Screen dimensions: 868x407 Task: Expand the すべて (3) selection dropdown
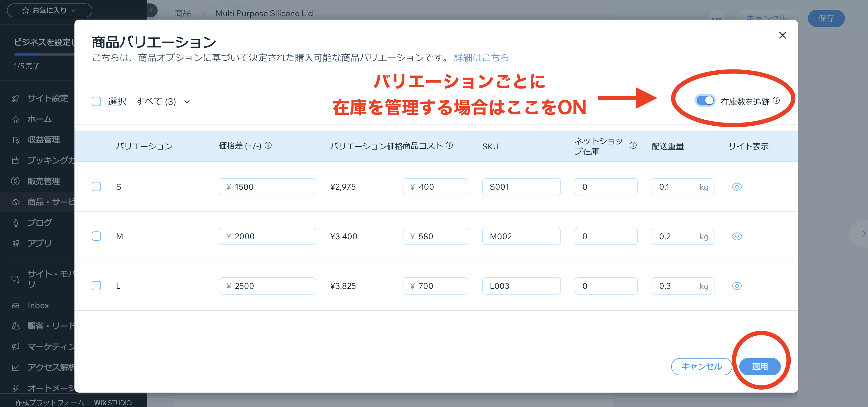[x=187, y=101]
